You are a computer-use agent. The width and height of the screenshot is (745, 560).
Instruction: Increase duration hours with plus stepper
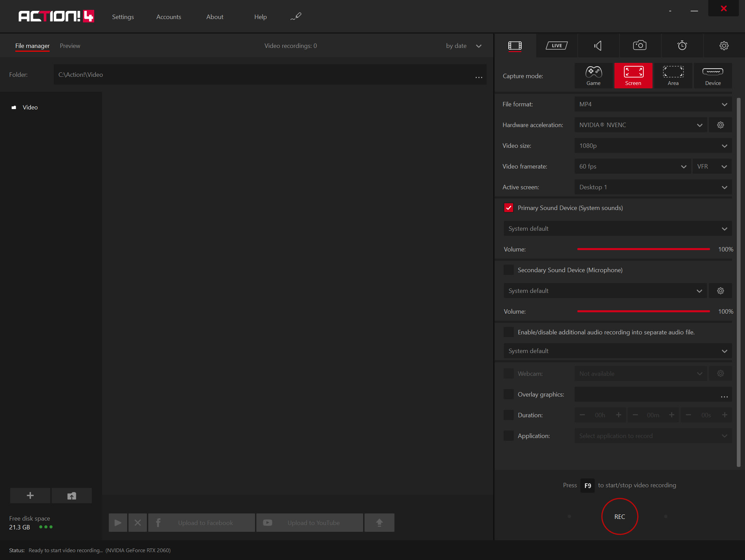[x=619, y=415]
